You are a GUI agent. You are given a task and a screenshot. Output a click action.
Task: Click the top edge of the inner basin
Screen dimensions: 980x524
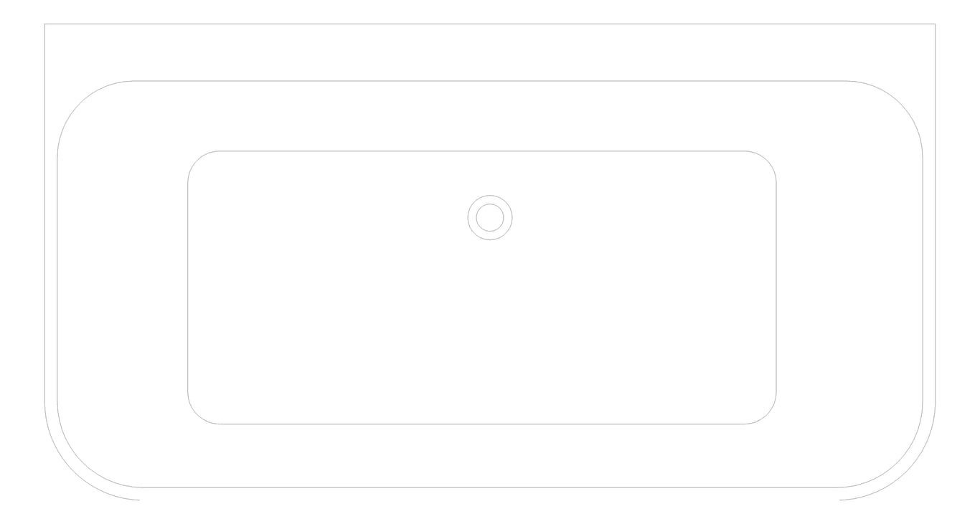(x=482, y=151)
